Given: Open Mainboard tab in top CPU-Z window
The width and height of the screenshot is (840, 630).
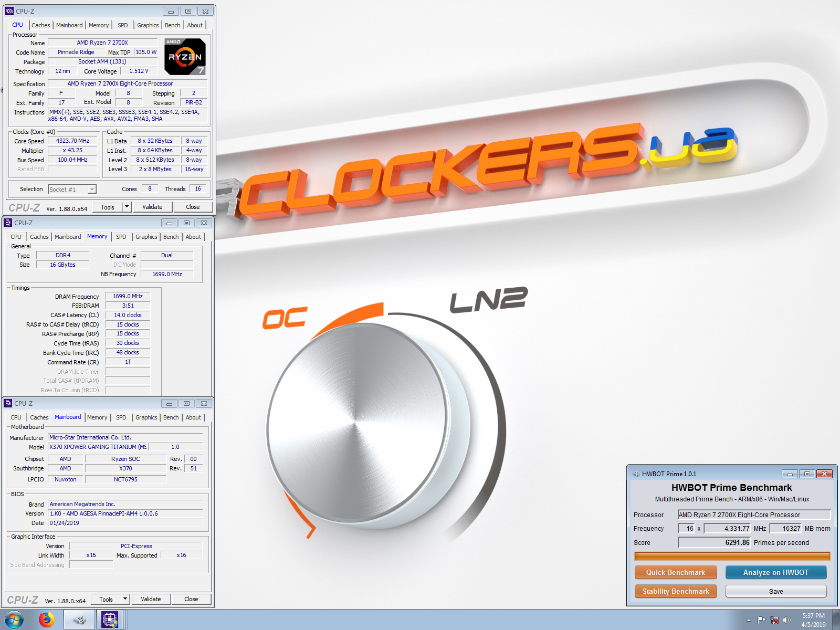Looking at the screenshot, I should 69,25.
